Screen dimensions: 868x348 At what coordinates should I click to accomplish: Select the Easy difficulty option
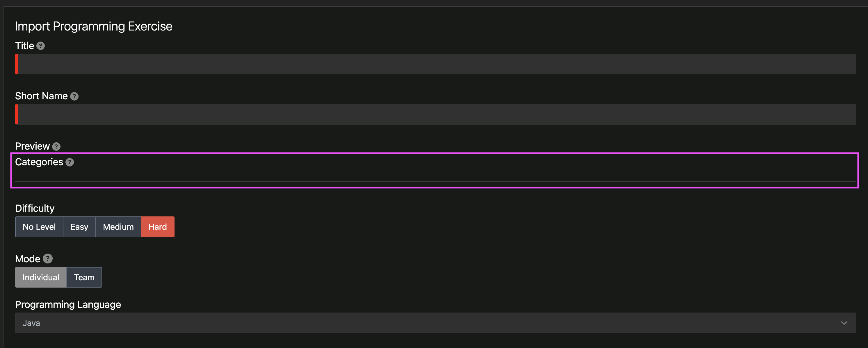79,227
